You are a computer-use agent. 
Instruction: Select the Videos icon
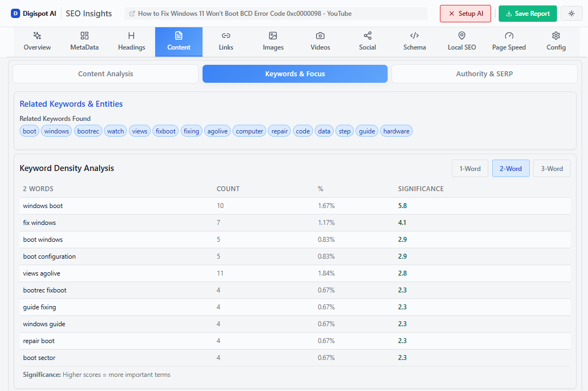tap(320, 35)
